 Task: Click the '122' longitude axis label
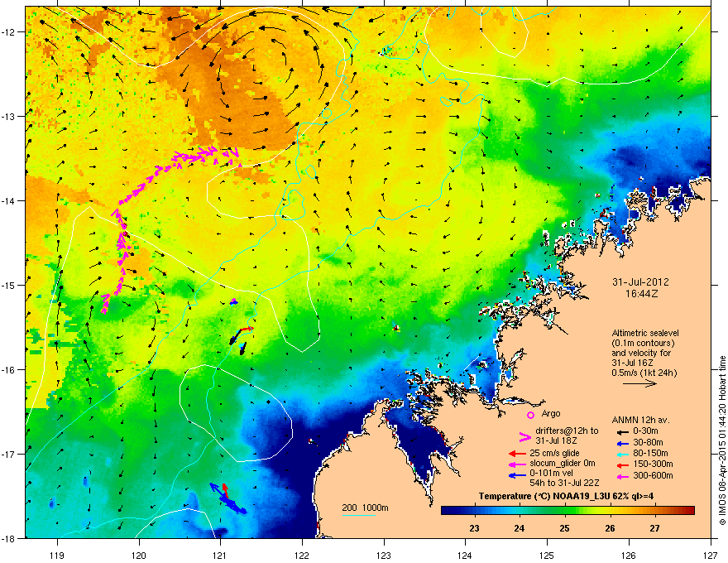coord(302,556)
